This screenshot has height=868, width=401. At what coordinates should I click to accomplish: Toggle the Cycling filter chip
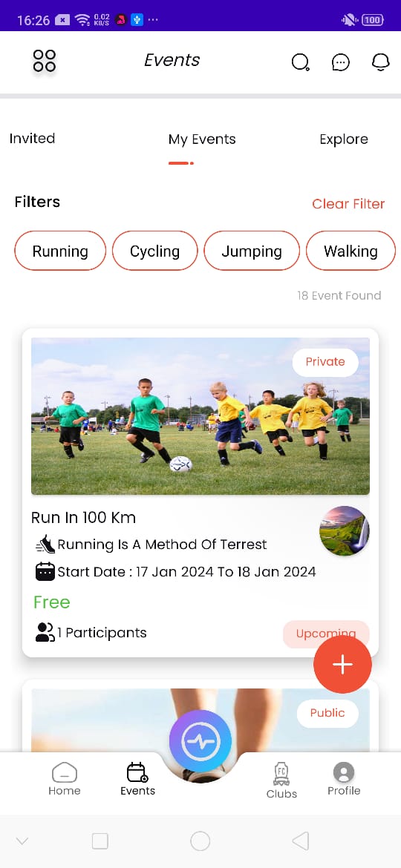pyautogui.click(x=154, y=251)
